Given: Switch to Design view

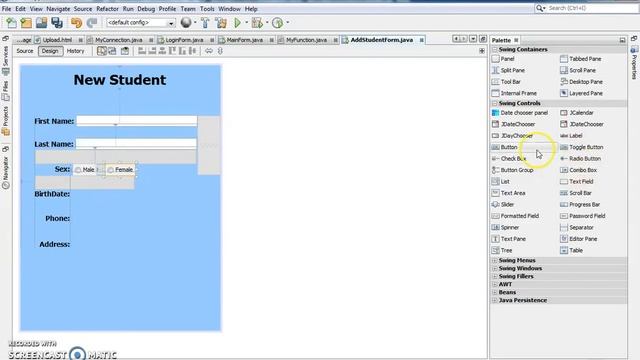Looking at the screenshot, I should coord(50,51).
